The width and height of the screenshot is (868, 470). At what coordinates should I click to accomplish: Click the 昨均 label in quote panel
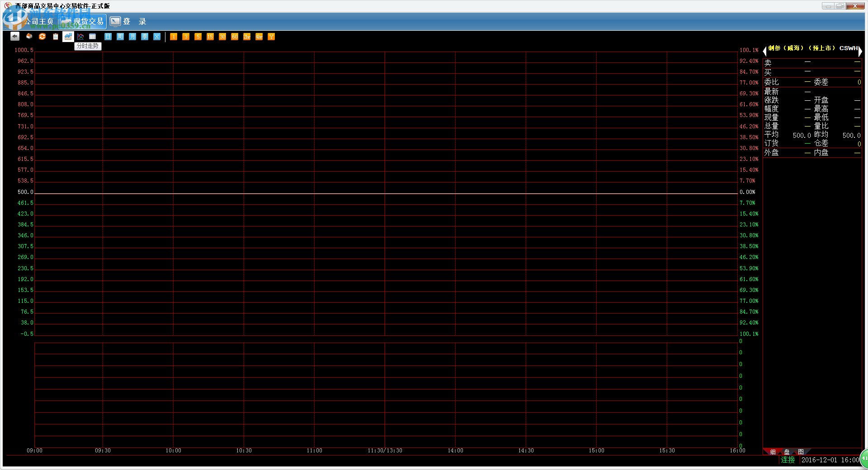coord(821,135)
